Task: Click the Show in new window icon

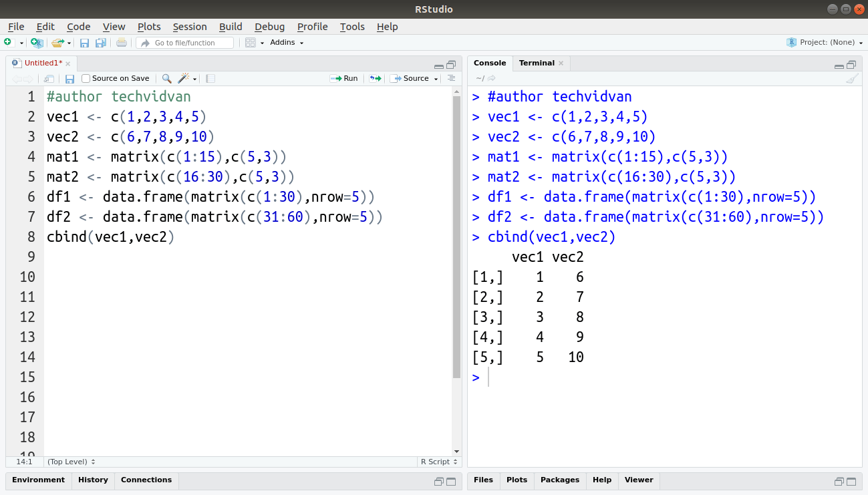Action: click(x=49, y=79)
